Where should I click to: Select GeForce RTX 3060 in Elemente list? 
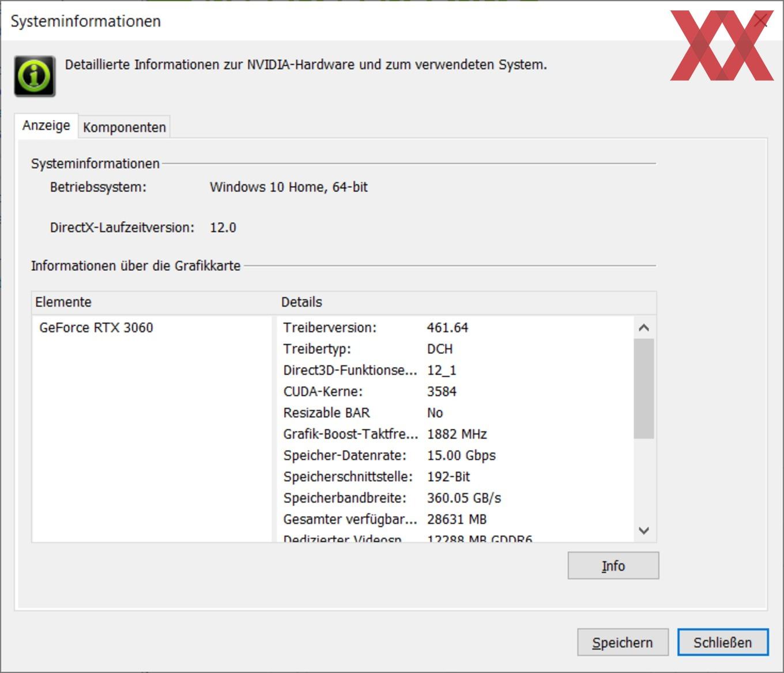point(96,328)
